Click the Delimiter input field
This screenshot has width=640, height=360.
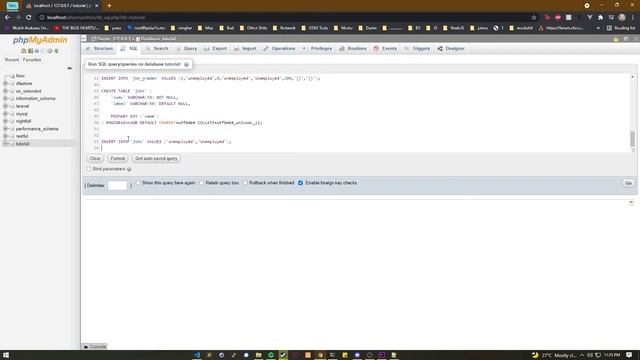(118, 185)
